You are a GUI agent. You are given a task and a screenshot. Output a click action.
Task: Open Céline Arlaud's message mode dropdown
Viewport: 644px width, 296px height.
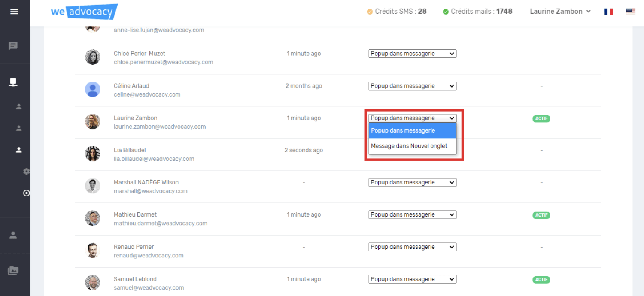click(413, 86)
